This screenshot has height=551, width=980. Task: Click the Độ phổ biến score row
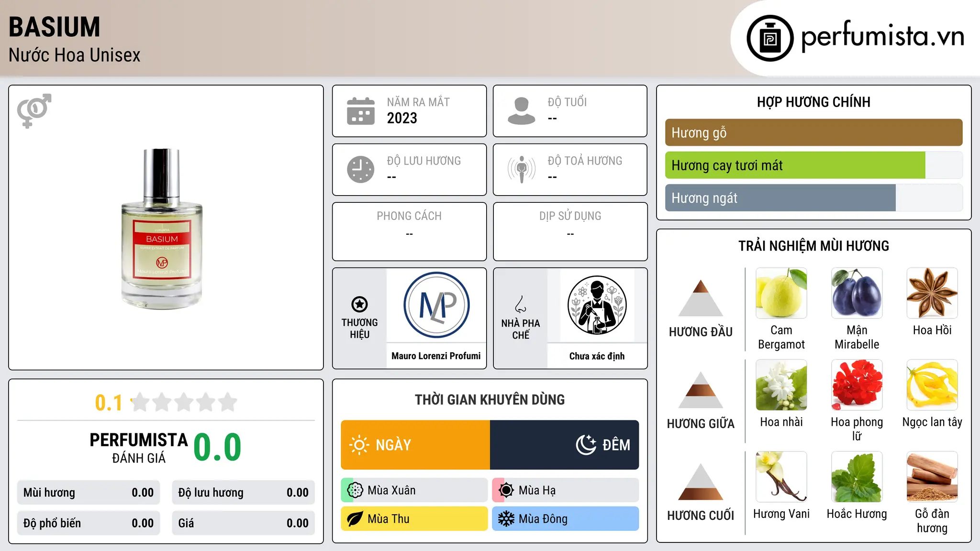pos(89,523)
